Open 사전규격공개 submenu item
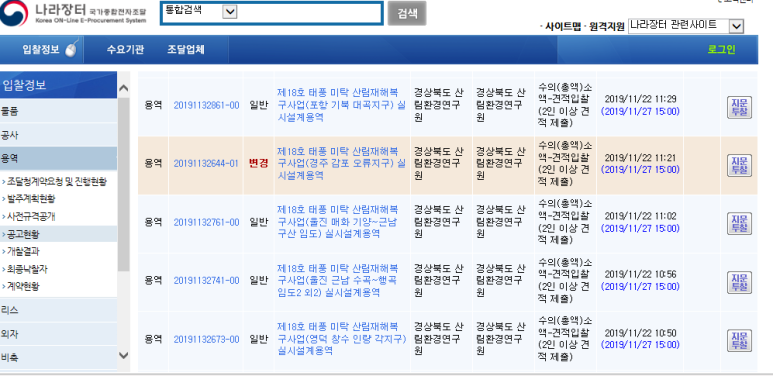Image resolution: width=773 pixels, height=376 pixels. (31, 216)
